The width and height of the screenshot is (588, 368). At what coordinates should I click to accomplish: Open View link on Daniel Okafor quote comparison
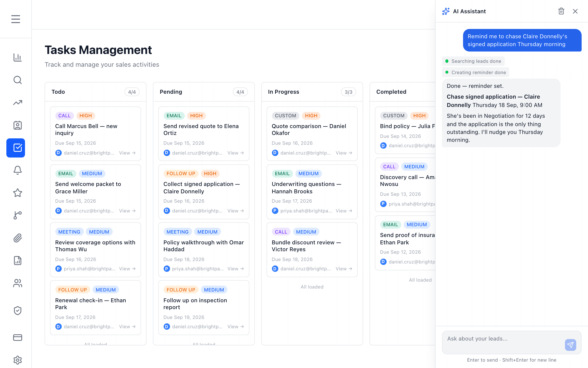pyautogui.click(x=344, y=153)
